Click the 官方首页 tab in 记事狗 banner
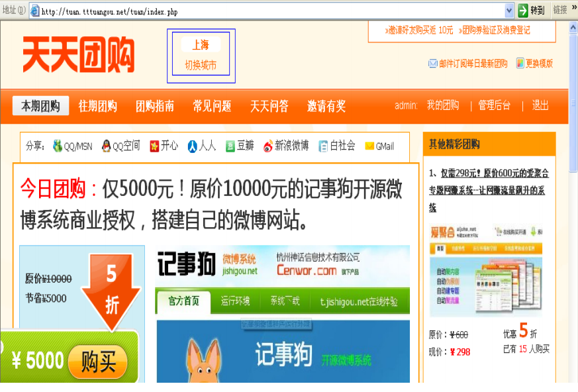 click(x=183, y=301)
